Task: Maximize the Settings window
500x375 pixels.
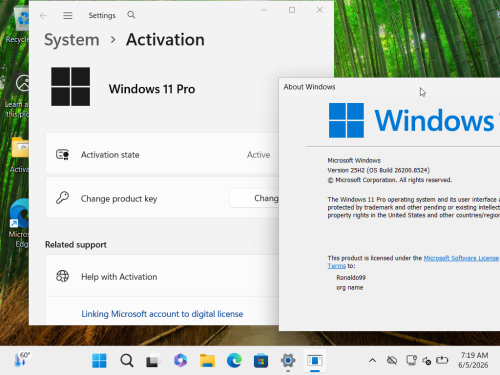Action: pyautogui.click(x=292, y=10)
